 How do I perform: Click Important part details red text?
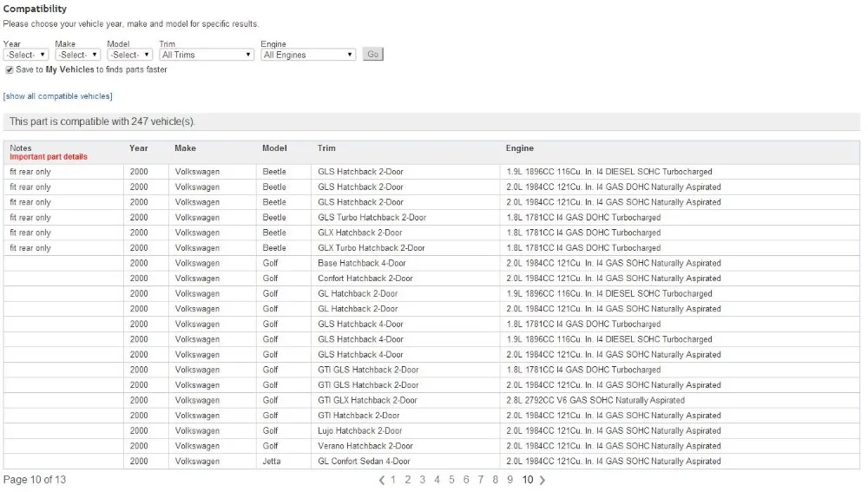click(x=49, y=157)
